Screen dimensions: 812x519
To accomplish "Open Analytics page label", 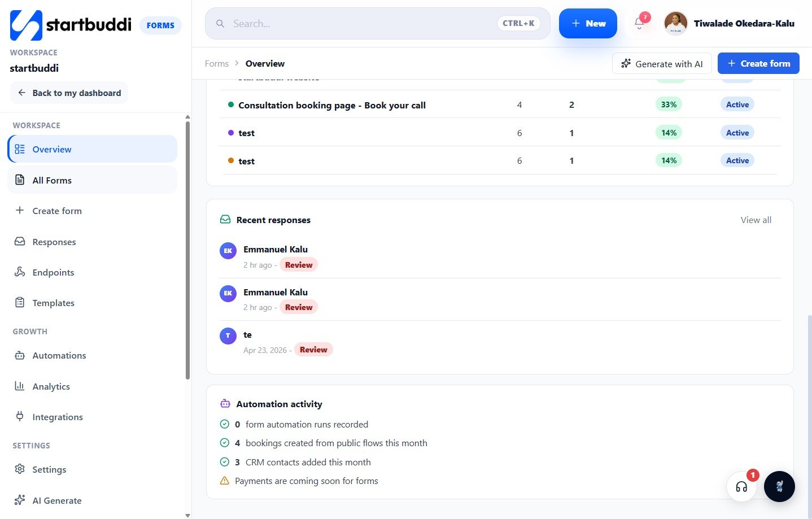I will point(51,386).
